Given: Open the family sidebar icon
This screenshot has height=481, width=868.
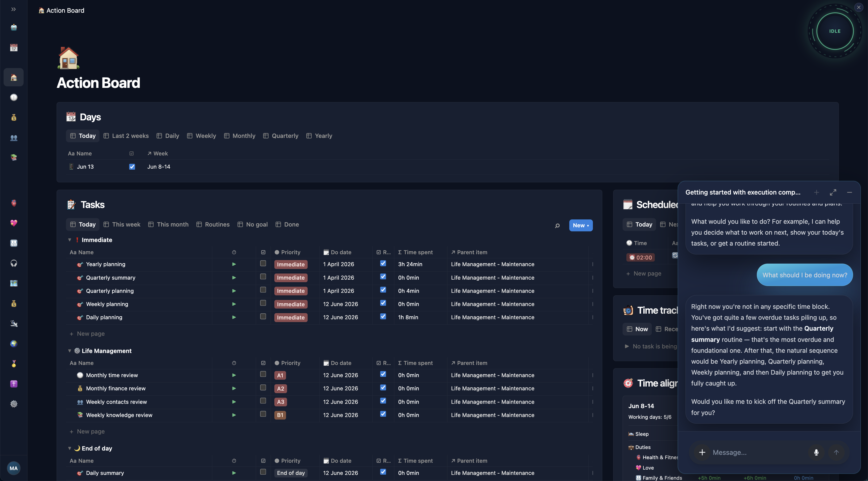Looking at the screenshot, I should click(x=13, y=243).
